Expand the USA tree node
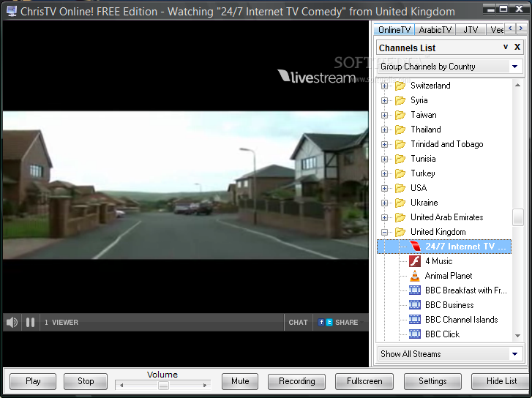Screen dimensions: 532x398 coord(384,188)
